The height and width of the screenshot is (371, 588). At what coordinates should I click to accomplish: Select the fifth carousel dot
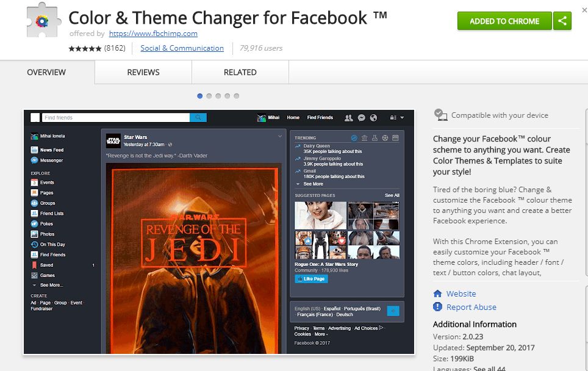(x=236, y=96)
